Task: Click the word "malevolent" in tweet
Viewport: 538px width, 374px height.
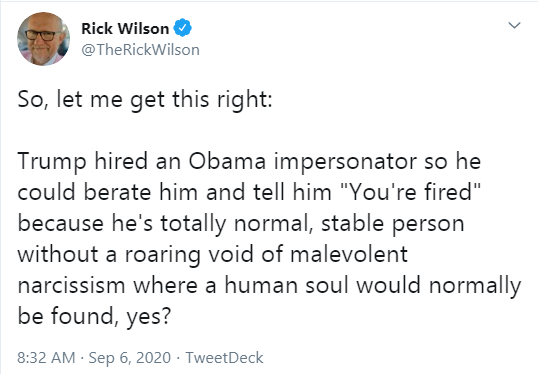Action: (349, 255)
